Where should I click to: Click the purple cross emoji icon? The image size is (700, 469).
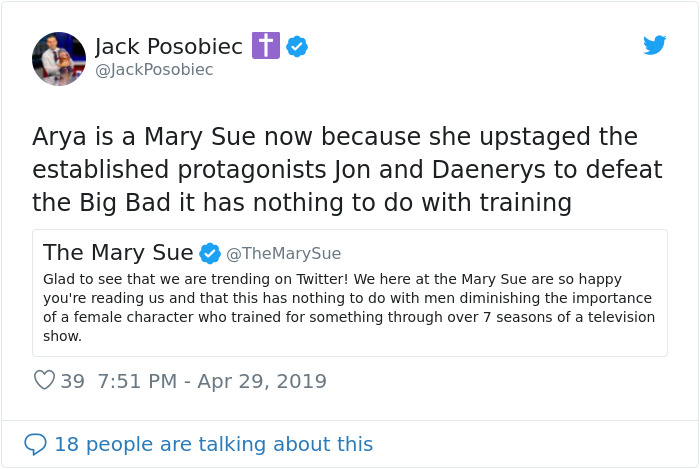[x=265, y=46]
